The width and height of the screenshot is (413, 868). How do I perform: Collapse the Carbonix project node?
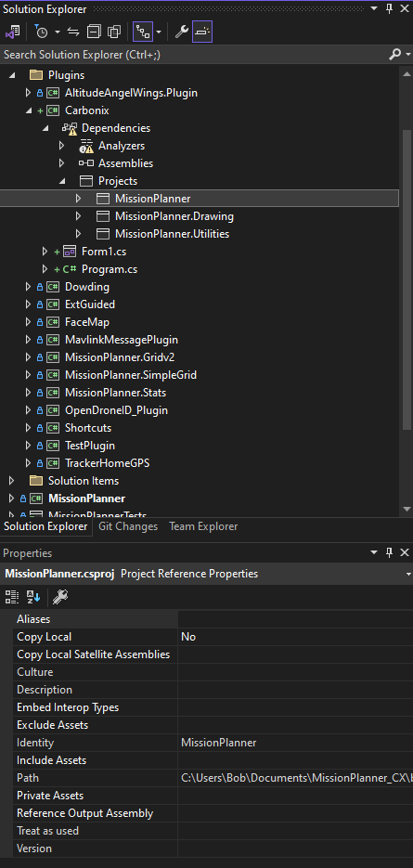point(28,110)
